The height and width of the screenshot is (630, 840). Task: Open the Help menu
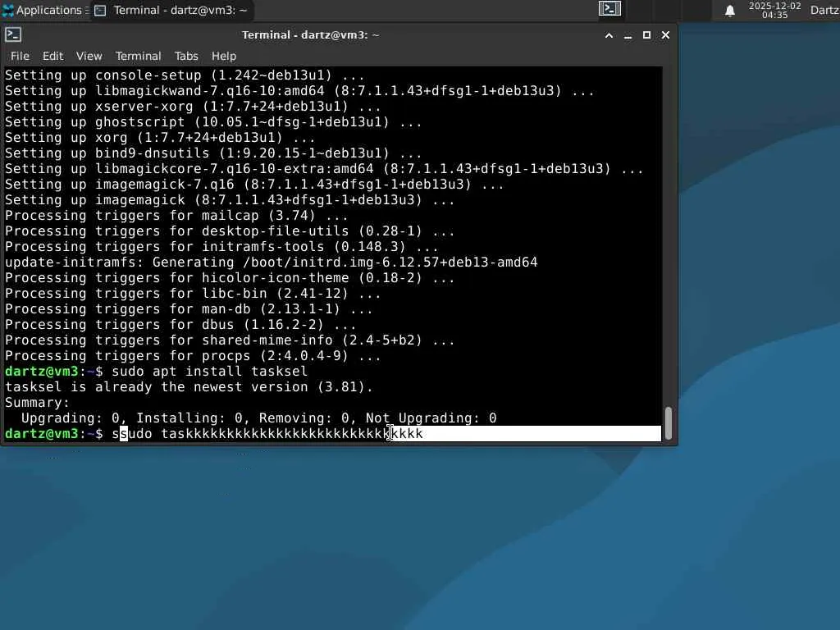pos(224,56)
